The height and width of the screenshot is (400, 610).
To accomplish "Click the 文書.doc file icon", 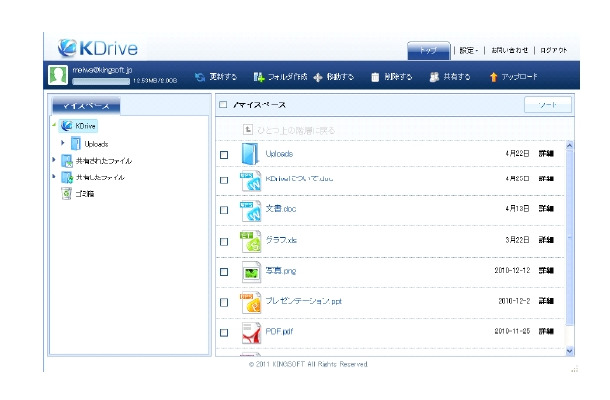I will point(250,211).
